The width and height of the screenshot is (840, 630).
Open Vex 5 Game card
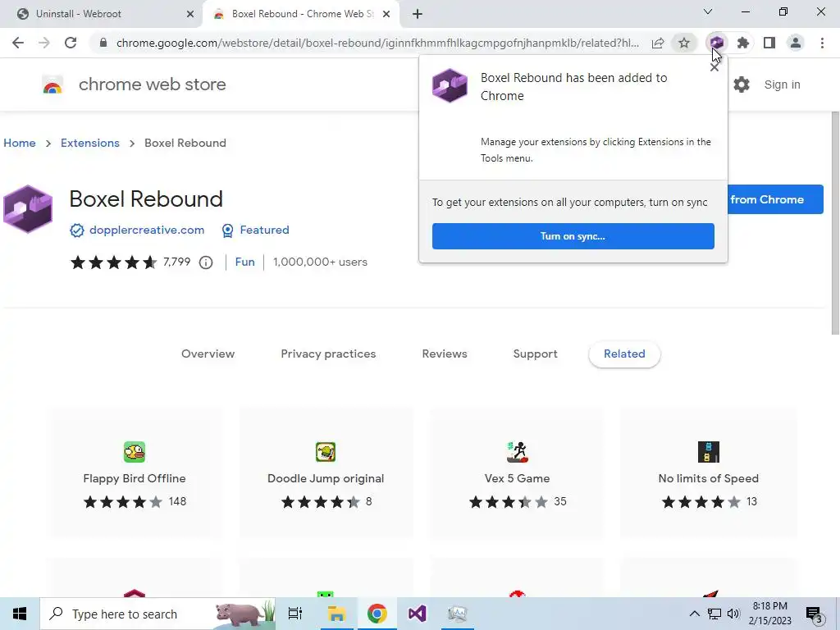tap(517, 473)
